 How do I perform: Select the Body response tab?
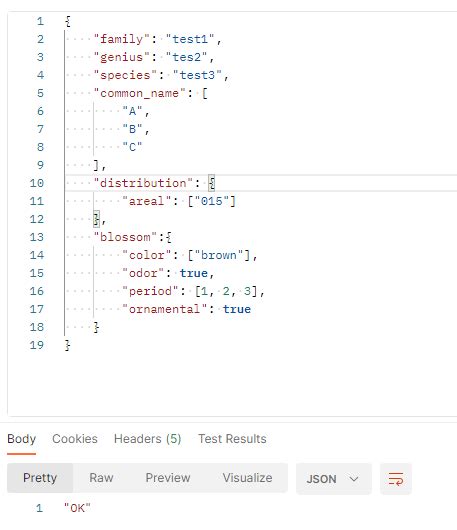click(21, 439)
